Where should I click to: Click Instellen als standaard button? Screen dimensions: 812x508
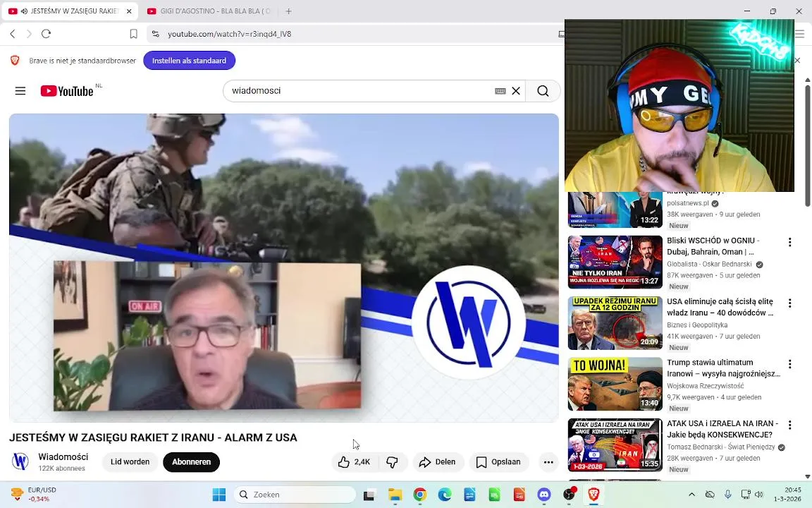pyautogui.click(x=189, y=61)
